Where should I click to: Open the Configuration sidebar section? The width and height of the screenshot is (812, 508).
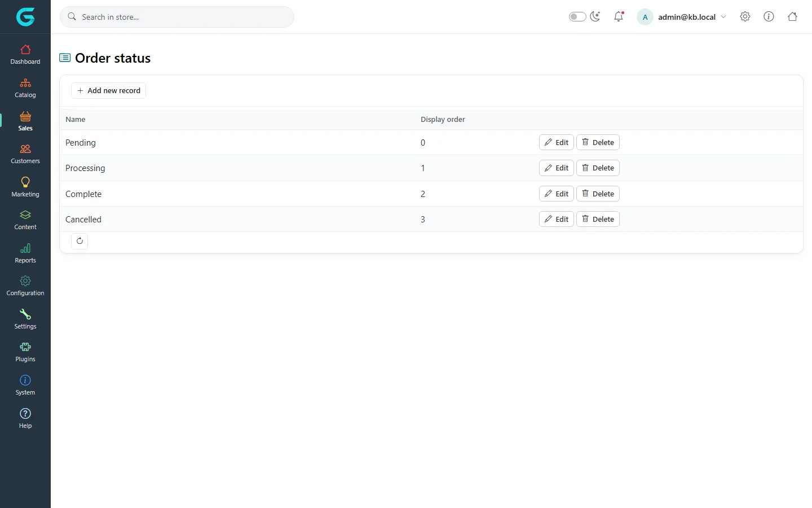25,286
